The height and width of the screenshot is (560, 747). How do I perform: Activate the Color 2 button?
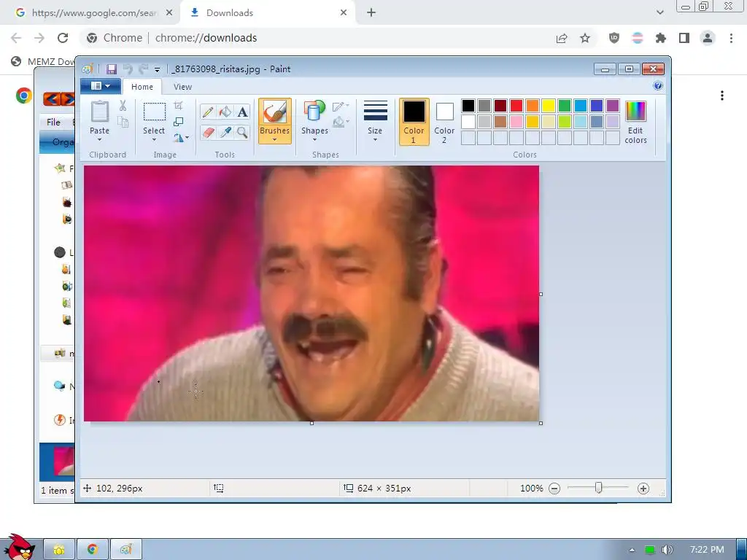coord(444,122)
